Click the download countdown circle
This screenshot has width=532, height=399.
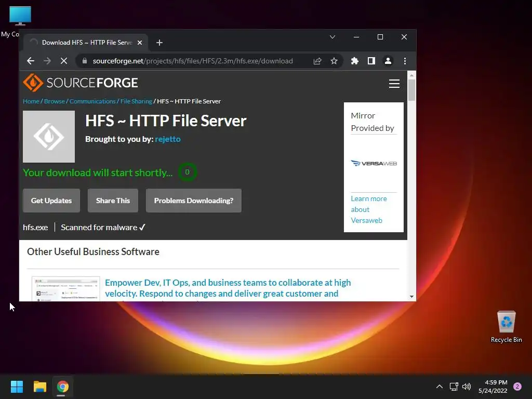point(187,172)
